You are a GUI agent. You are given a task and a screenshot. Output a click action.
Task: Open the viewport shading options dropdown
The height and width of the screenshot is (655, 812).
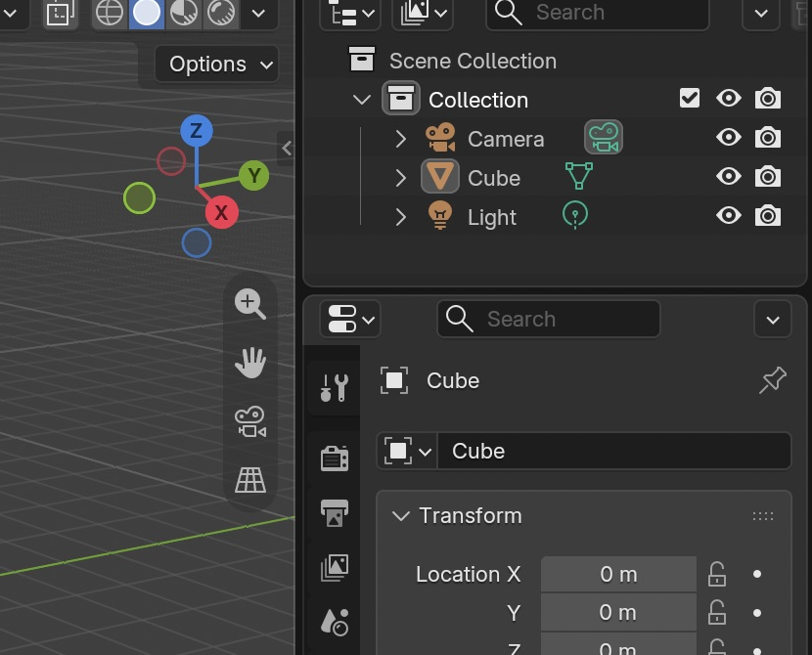point(258,13)
